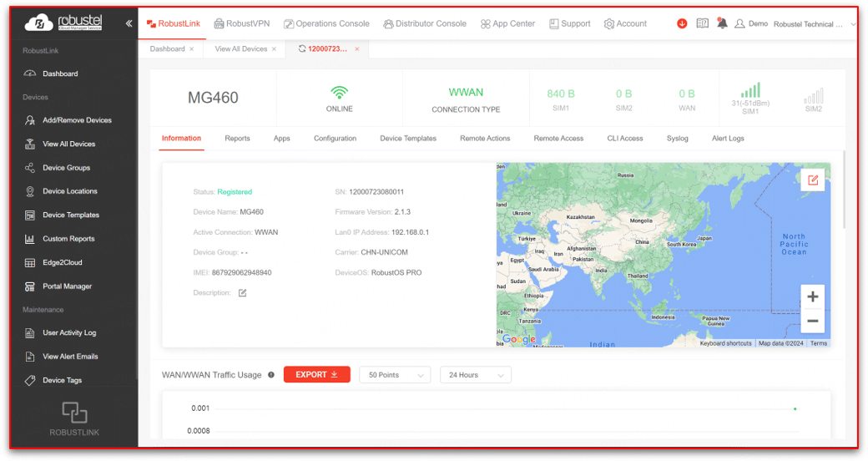Click the Registered status text
This screenshot has height=461, width=868.
(235, 192)
